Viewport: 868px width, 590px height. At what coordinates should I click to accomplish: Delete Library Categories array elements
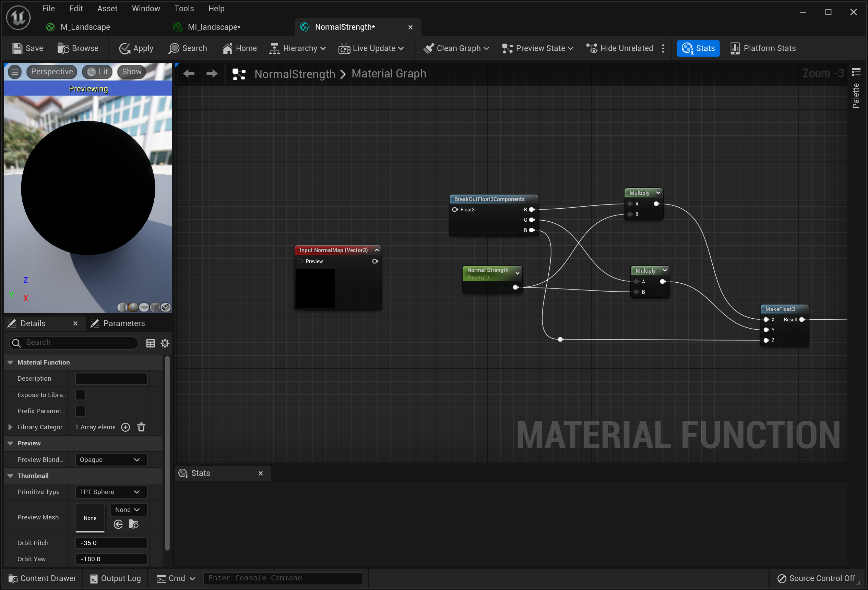tap(141, 427)
